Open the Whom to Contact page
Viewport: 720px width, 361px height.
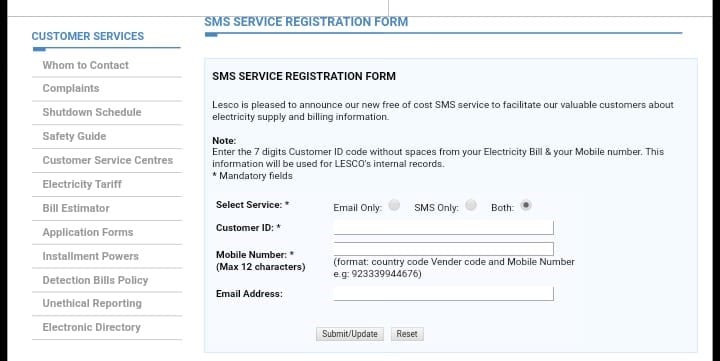point(85,65)
